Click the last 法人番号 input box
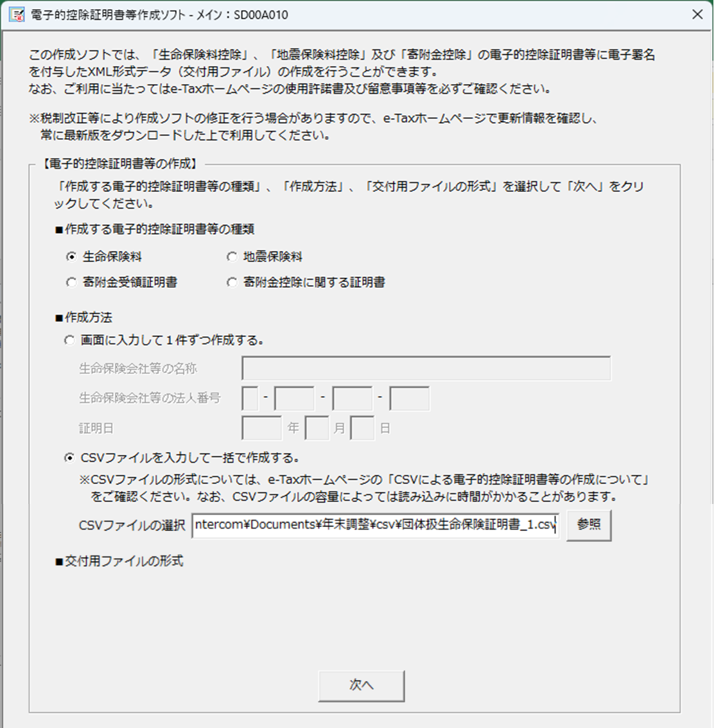Screen dimensions: 714x728 [410, 399]
